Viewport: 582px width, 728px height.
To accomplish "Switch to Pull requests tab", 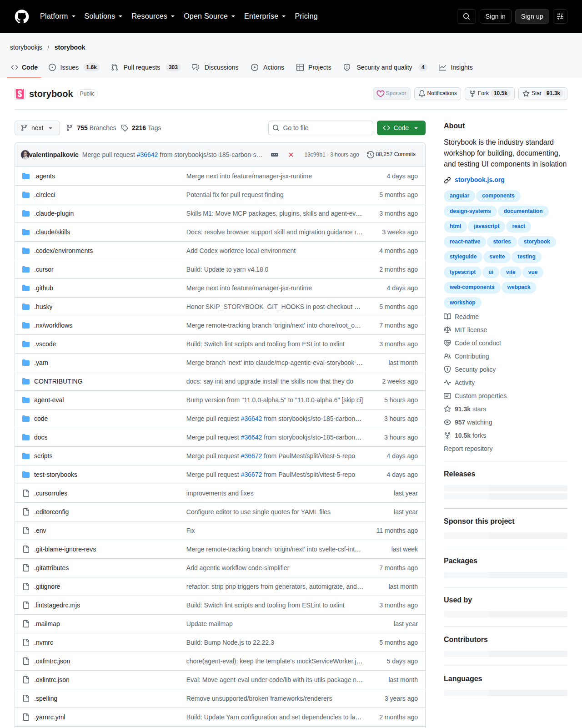I will [145, 67].
